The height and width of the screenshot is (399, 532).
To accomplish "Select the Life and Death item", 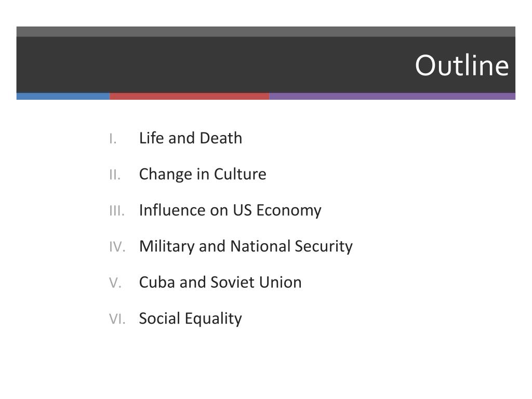I will click(x=191, y=138).
